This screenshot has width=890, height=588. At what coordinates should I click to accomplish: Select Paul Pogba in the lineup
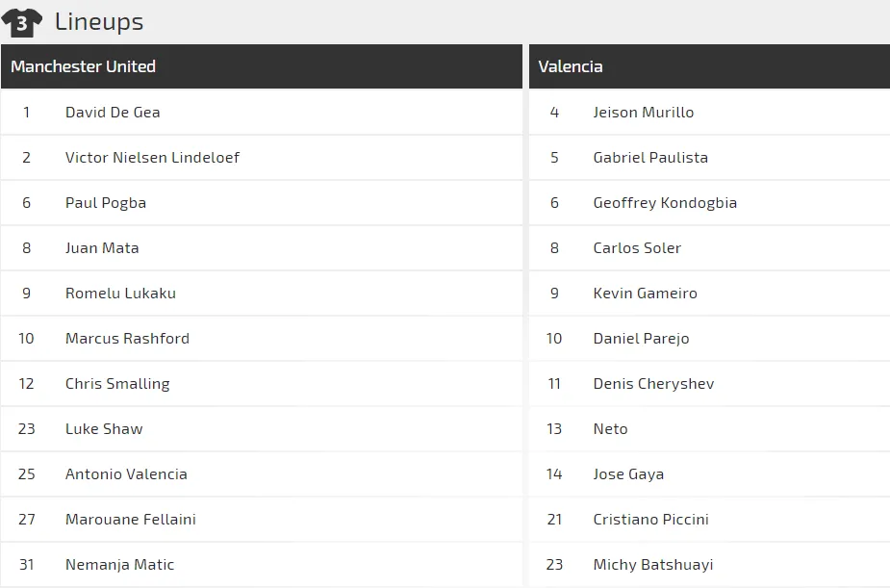(x=106, y=203)
